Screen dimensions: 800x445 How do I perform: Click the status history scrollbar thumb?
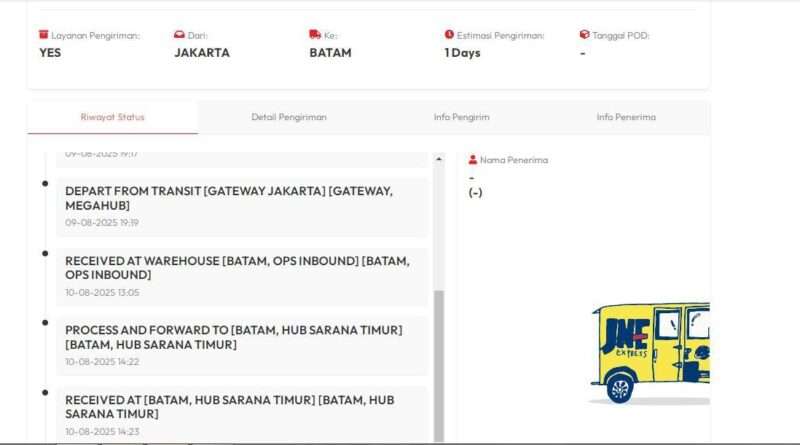[439, 366]
